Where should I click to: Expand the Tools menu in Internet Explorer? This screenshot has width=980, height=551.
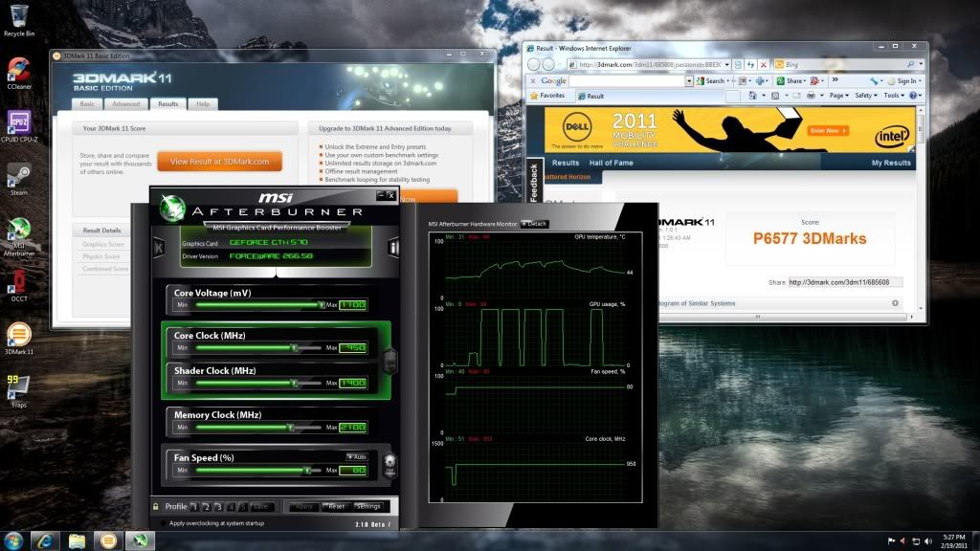(x=894, y=96)
